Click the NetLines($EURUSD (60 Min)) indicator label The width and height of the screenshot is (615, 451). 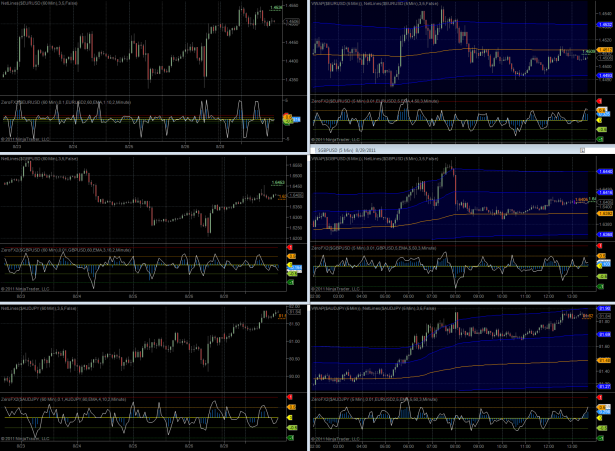click(39, 3)
